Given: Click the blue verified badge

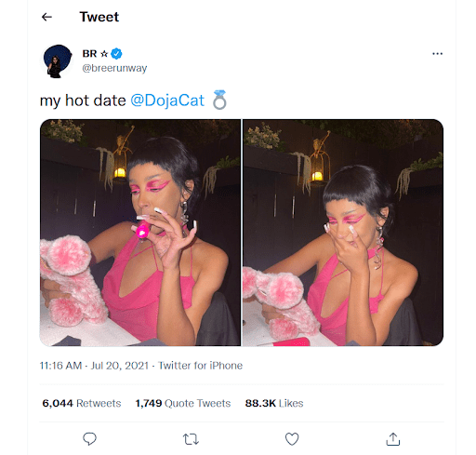Looking at the screenshot, I should coord(116,54).
